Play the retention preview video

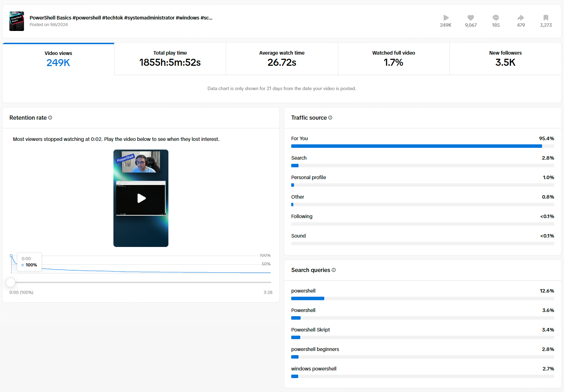tap(141, 198)
